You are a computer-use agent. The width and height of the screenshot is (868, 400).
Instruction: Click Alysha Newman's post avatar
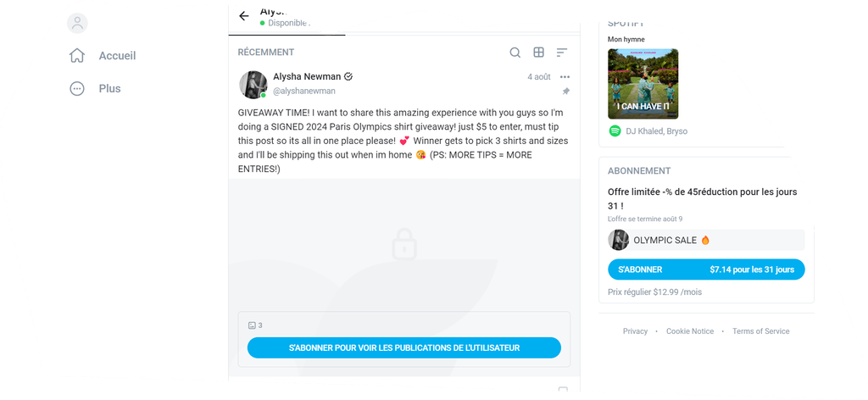(x=253, y=85)
